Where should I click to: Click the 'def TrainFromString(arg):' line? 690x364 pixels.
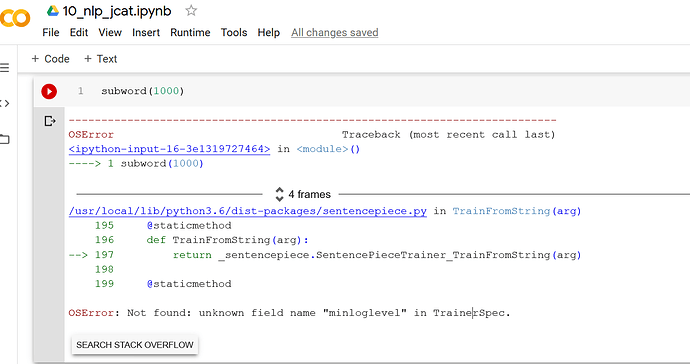coord(228,240)
